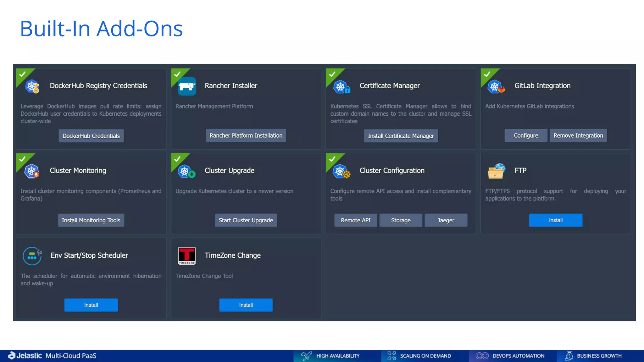
Task: Click the Env Start/Stop Scheduler icon
Action: [32, 256]
